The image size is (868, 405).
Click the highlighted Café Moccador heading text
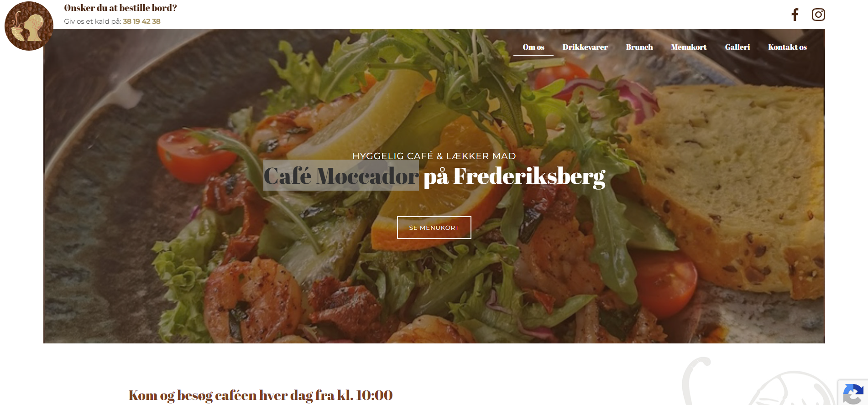coord(341,176)
